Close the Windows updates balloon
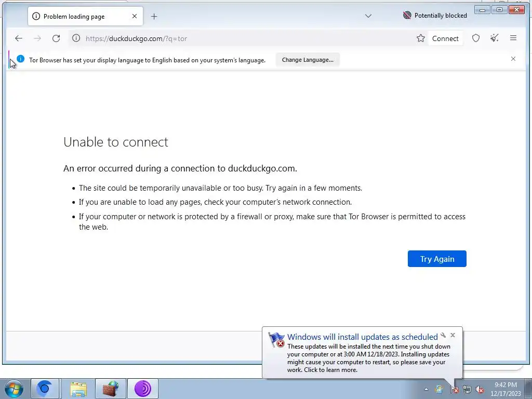532x399 pixels. 453,335
